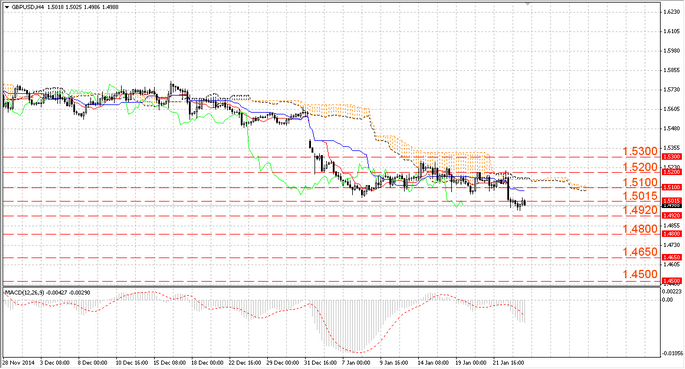Select the red 1.5200 price tag on axis
This screenshot has height=369, width=685.
pyautogui.click(x=672, y=172)
